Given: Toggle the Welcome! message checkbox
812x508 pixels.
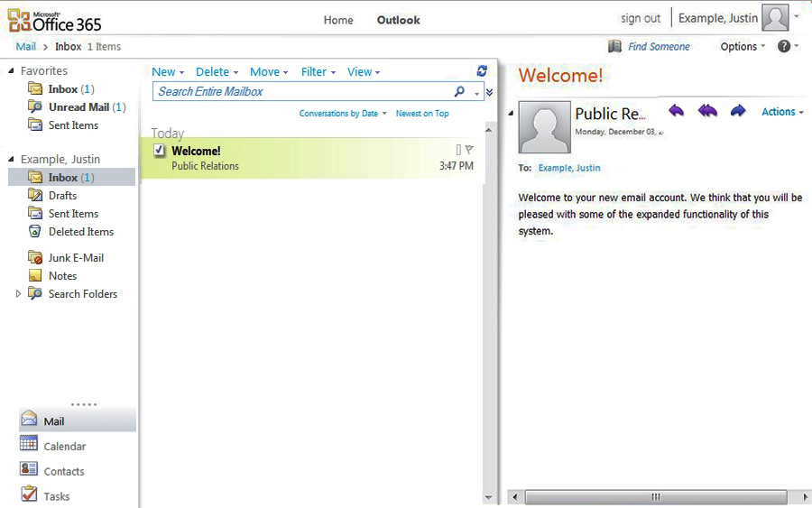Looking at the screenshot, I should click(160, 150).
